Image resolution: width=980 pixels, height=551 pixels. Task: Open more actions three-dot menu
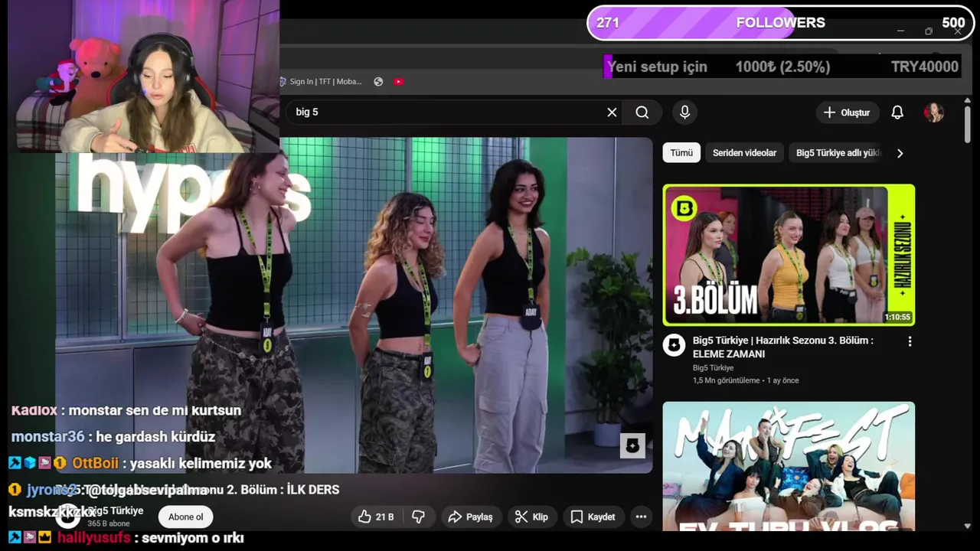(641, 517)
